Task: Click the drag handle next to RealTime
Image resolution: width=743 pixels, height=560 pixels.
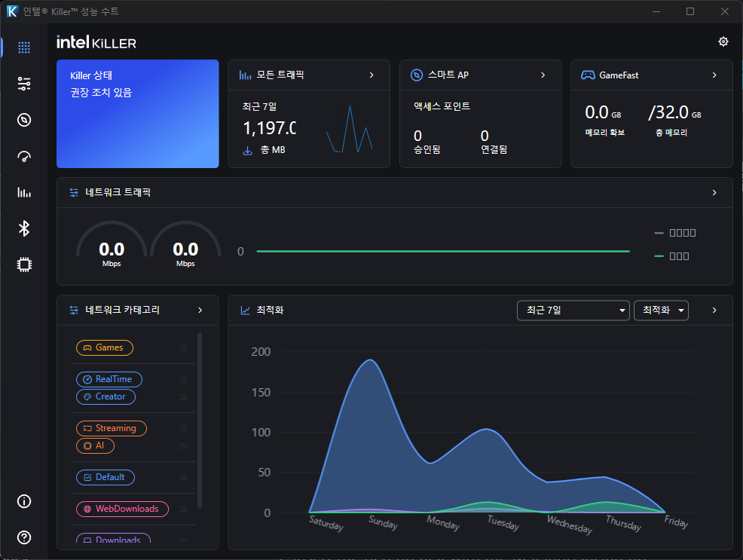Action: pyautogui.click(x=183, y=380)
